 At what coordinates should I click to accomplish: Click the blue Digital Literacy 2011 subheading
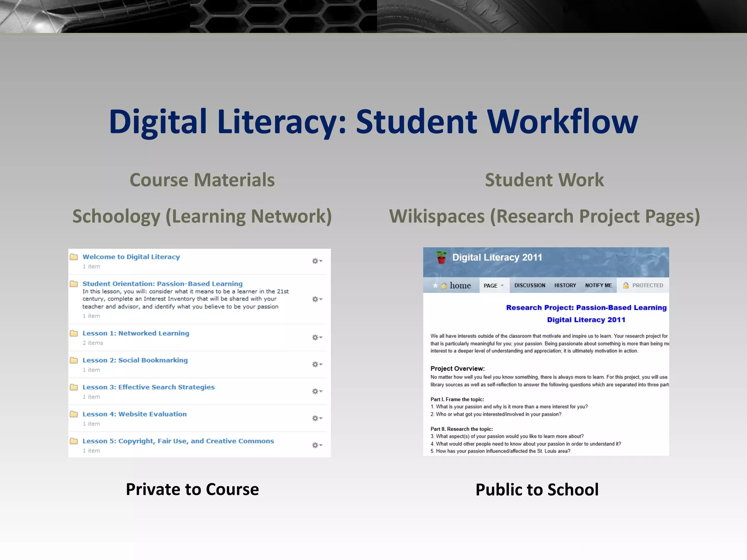(x=586, y=320)
